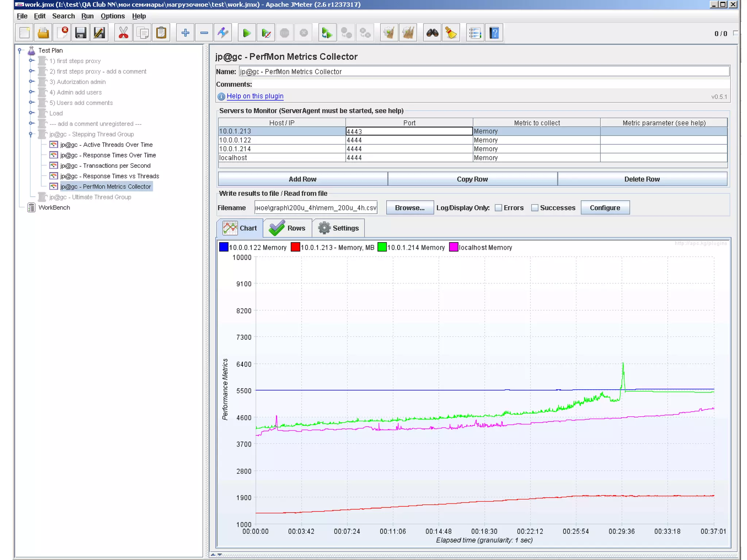Expand the '3) Autorization admin' node
Screen dimensions: 747x560
coord(31,82)
